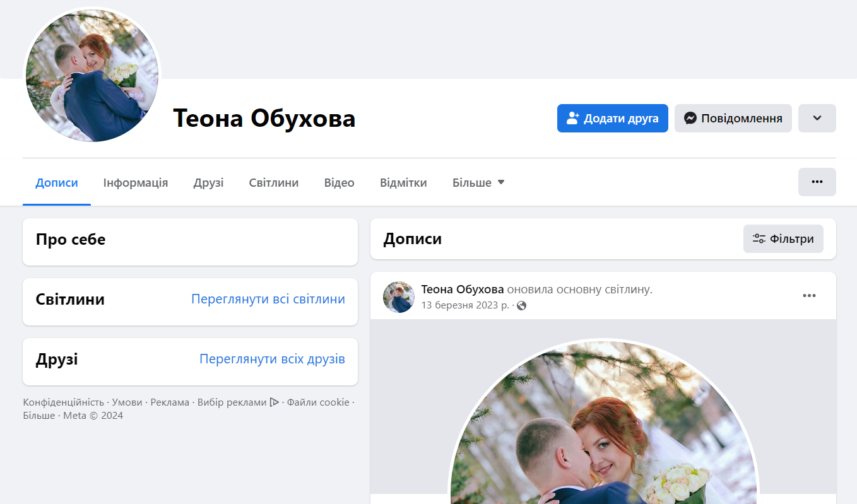The height and width of the screenshot is (504, 857).
Task: Open the three-dots profile options menu
Action: (817, 182)
